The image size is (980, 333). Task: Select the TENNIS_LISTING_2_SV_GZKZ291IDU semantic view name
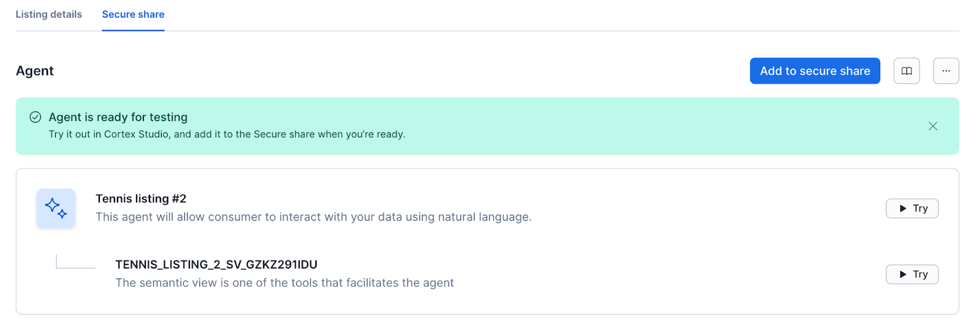click(216, 265)
